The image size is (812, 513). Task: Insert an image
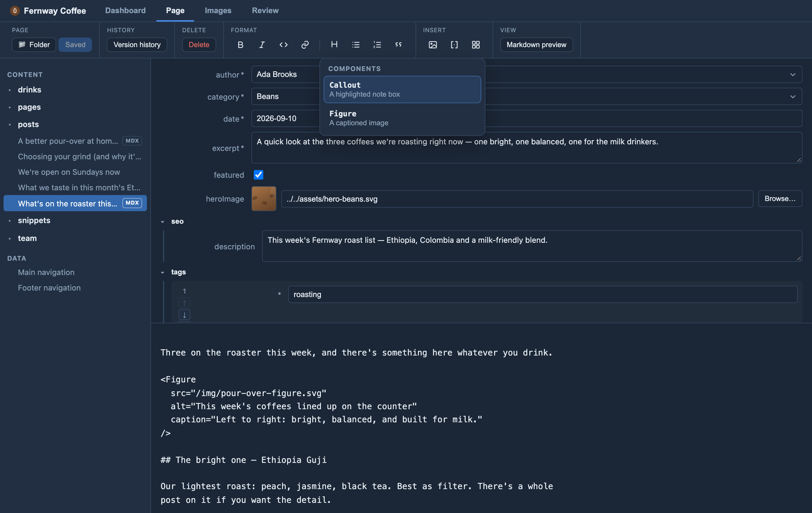pyautogui.click(x=433, y=44)
